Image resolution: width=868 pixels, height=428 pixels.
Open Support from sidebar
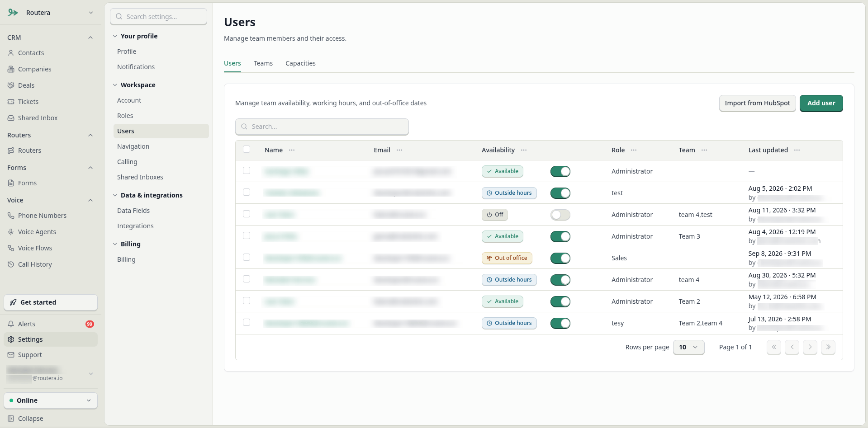pos(30,355)
